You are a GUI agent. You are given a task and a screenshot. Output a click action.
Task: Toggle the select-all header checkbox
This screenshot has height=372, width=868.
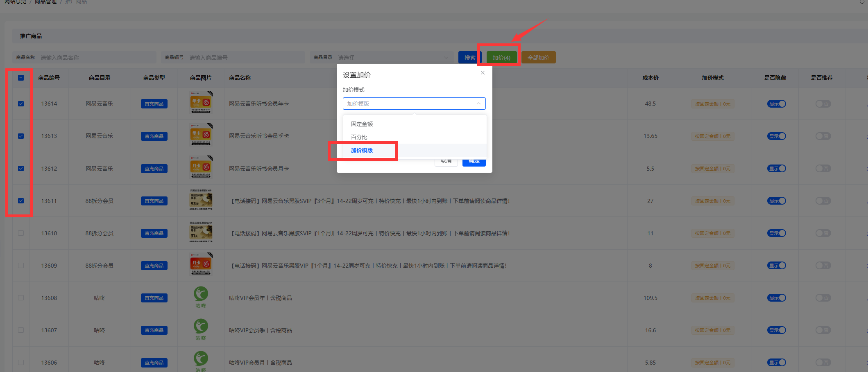tap(21, 78)
